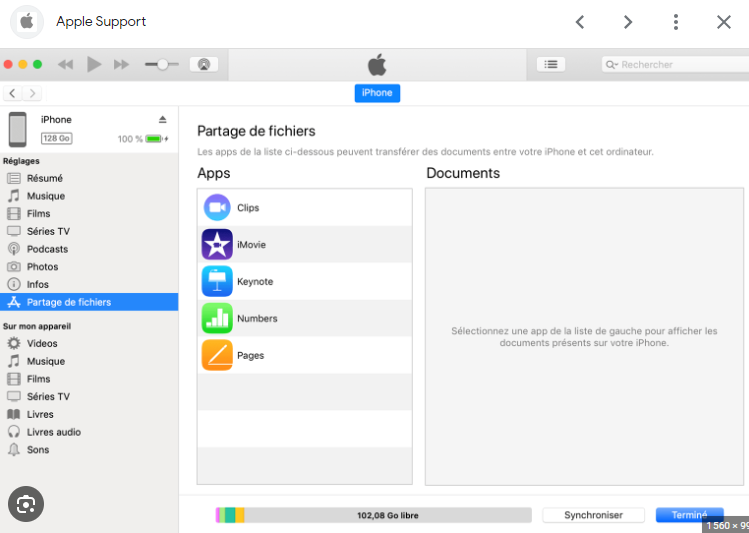This screenshot has height=533, width=749.
Task: Open Séries TV under Réglages
Action: [x=89, y=231]
